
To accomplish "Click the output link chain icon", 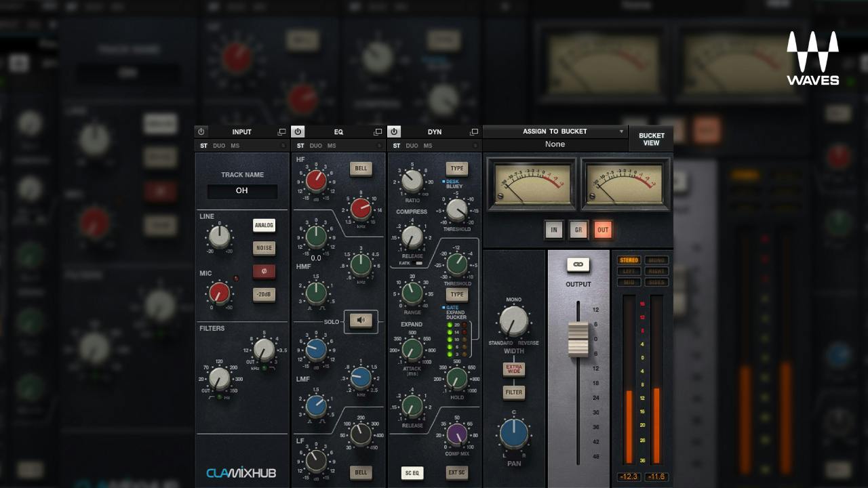I will 578,264.
